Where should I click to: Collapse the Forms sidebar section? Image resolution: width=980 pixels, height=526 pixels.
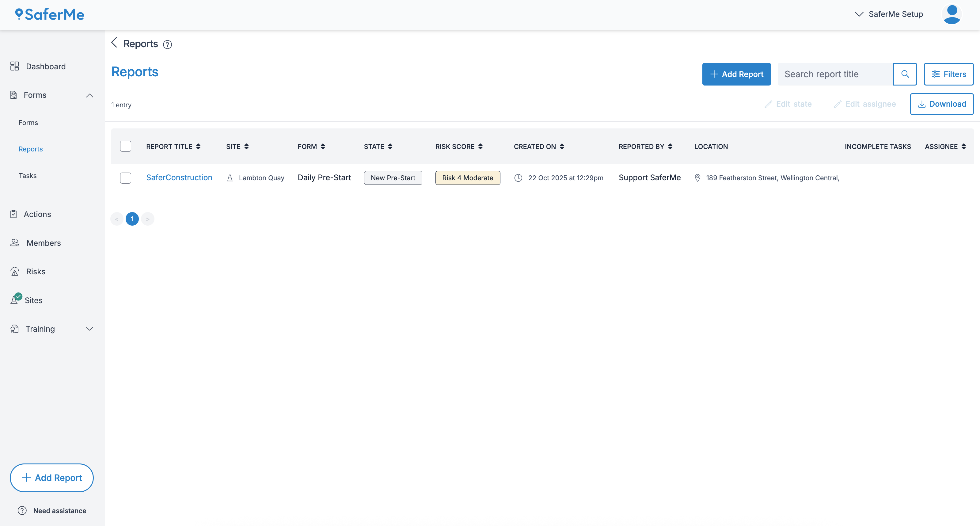[x=90, y=95]
